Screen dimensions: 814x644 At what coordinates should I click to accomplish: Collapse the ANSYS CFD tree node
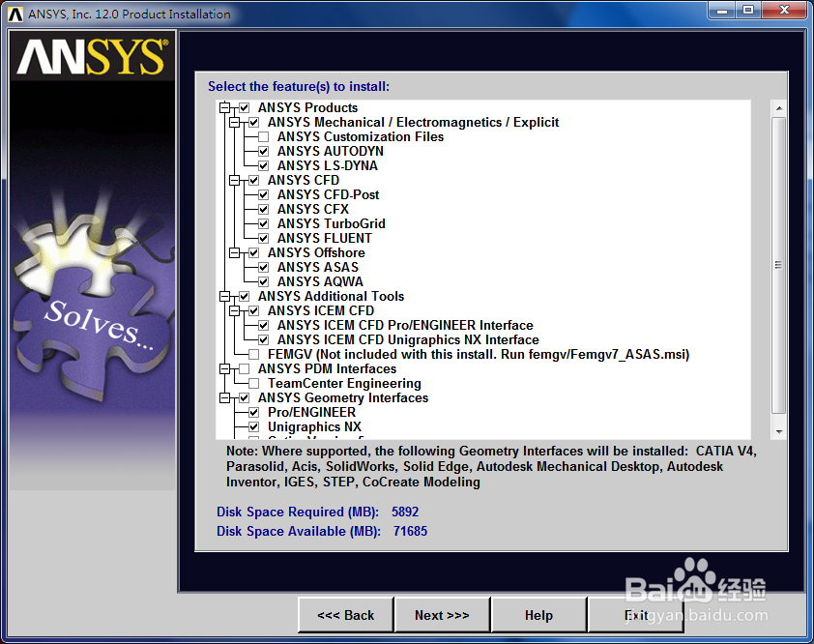point(235,181)
